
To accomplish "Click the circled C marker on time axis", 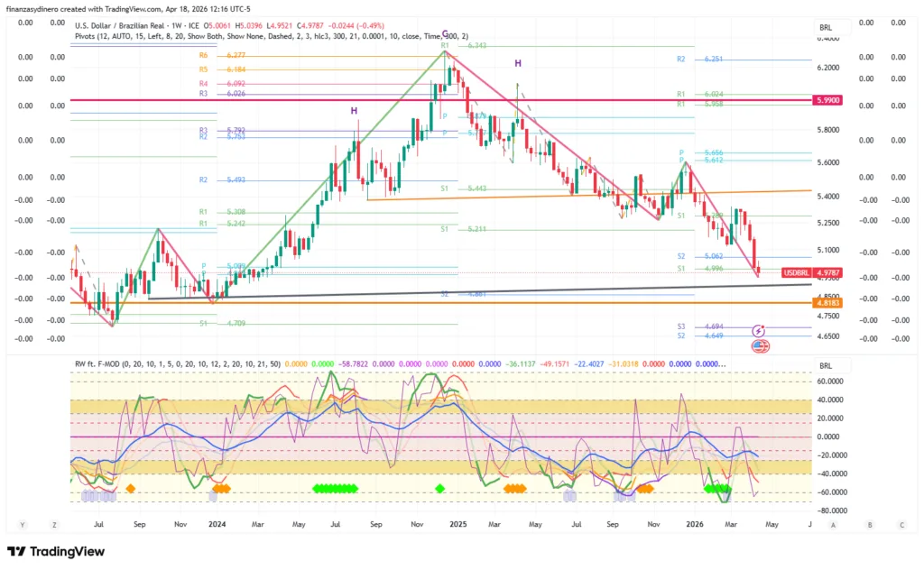I will click(901, 524).
